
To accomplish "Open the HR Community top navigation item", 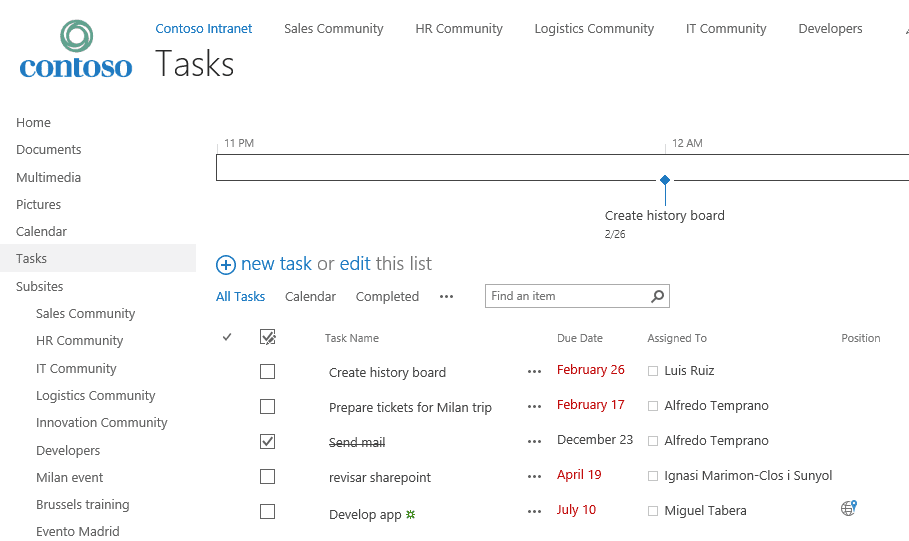I will point(459,29).
